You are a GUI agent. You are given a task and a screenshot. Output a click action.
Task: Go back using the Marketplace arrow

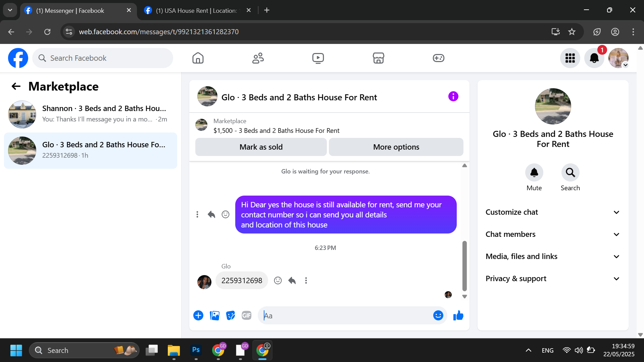click(16, 87)
